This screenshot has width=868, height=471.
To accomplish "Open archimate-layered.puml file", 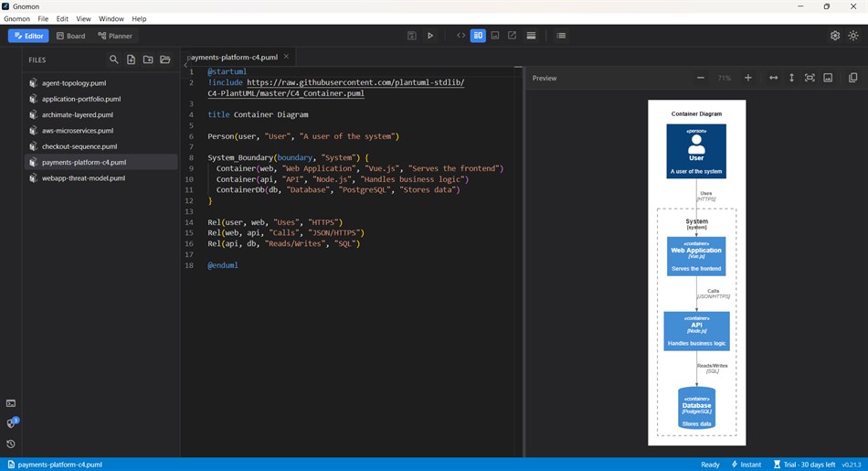I will point(101,114).
